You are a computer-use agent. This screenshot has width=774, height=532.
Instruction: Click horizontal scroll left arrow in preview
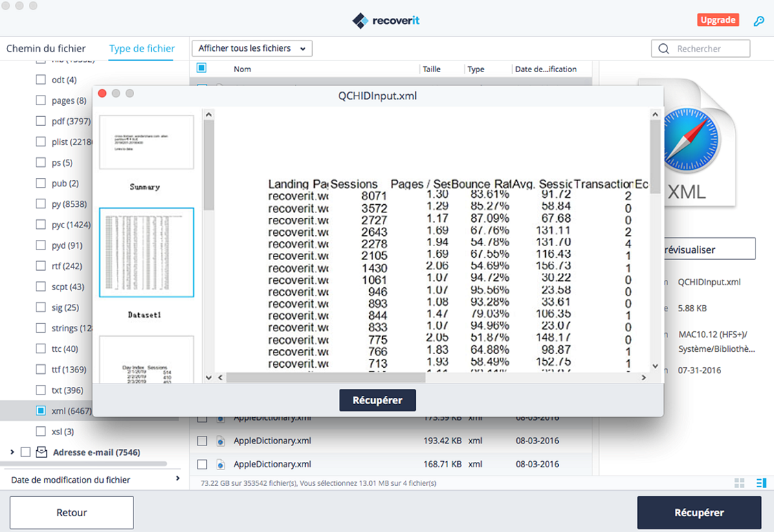(220, 377)
